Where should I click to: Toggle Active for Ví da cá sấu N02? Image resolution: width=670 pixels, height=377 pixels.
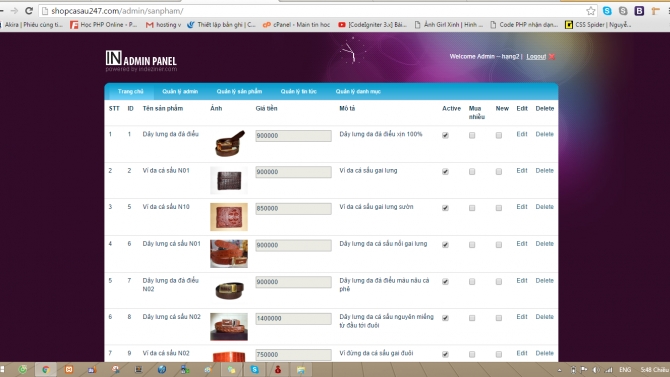445,354
